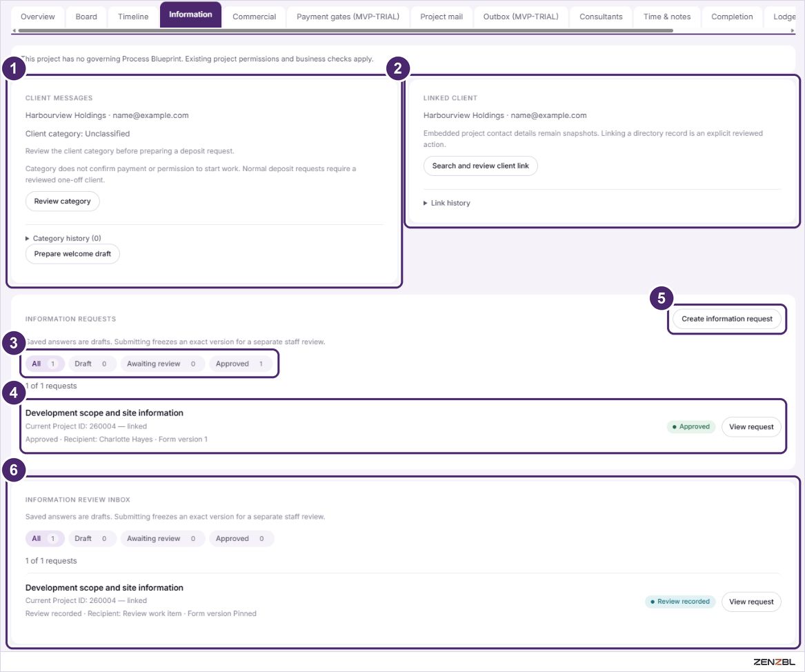805x672 pixels.
Task: Click 'Review recorded · Recipient: Review work item' line
Action: pyautogui.click(x=141, y=614)
